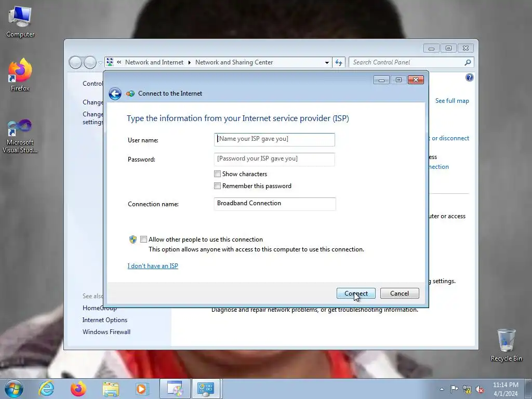Click the Action Center flag tray icon
Viewport: 532px width, 399px height.
(x=454, y=389)
